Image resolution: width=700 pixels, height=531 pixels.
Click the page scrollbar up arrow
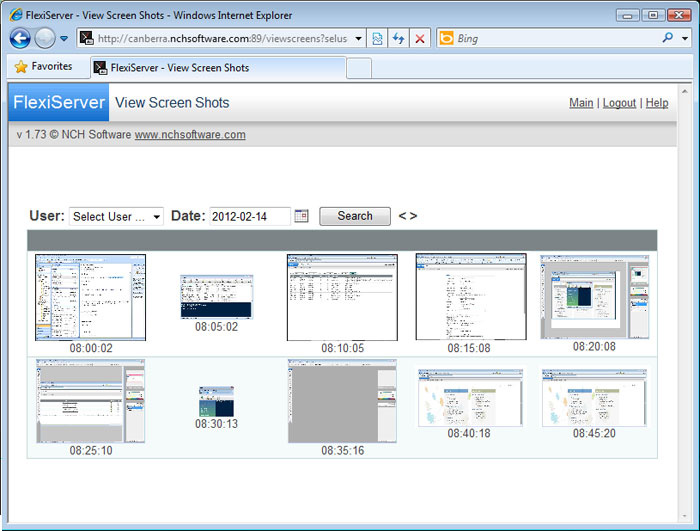(x=684, y=91)
